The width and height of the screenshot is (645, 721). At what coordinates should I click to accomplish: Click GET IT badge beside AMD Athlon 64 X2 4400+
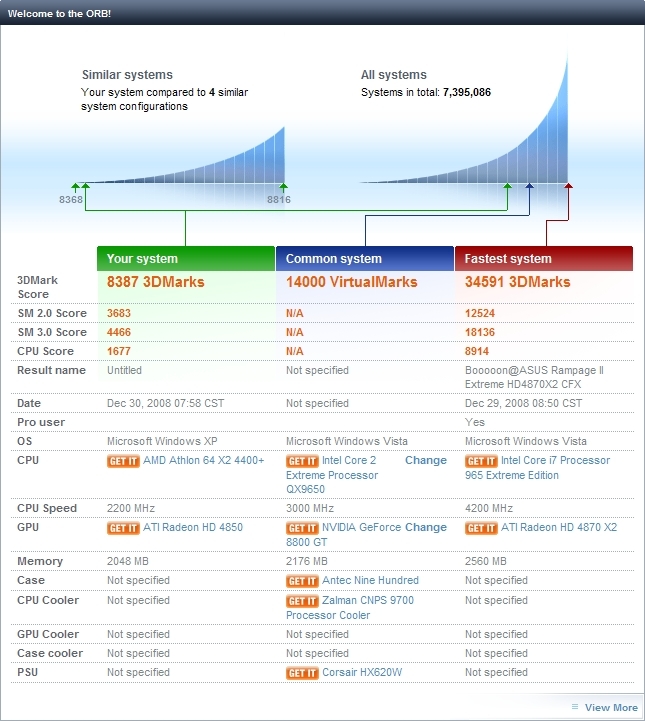coord(123,461)
